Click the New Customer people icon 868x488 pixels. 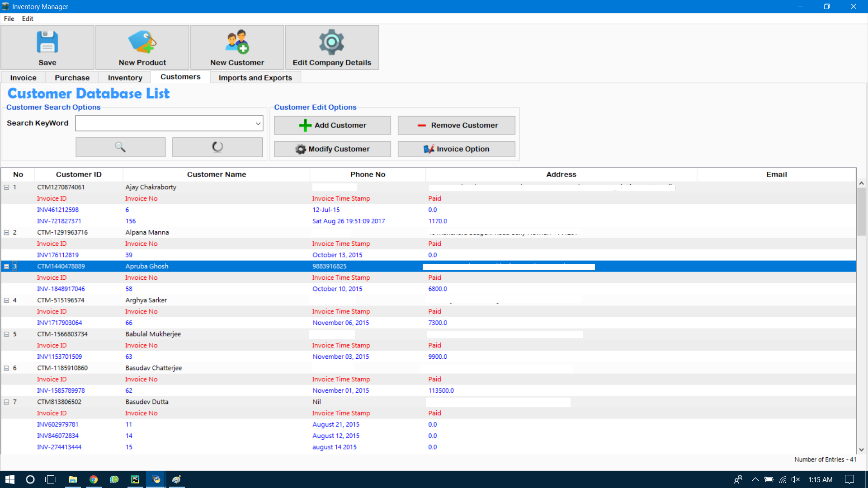[x=237, y=42]
